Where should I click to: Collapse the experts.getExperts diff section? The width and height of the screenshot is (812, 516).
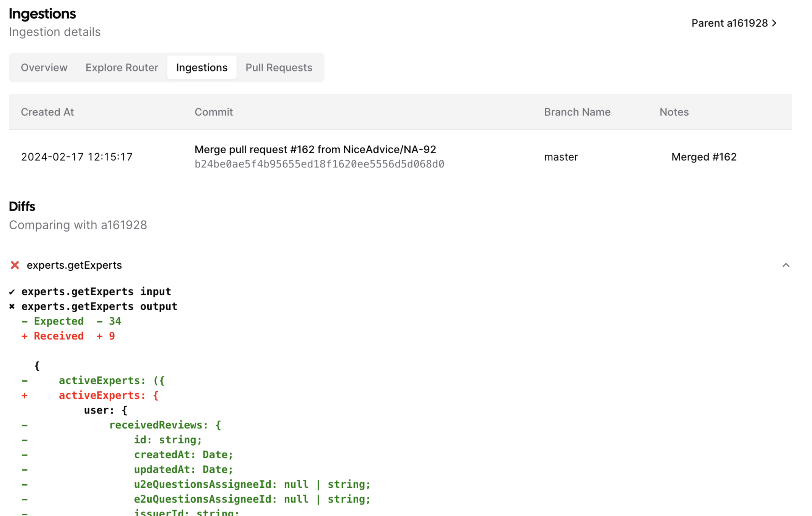[786, 265]
